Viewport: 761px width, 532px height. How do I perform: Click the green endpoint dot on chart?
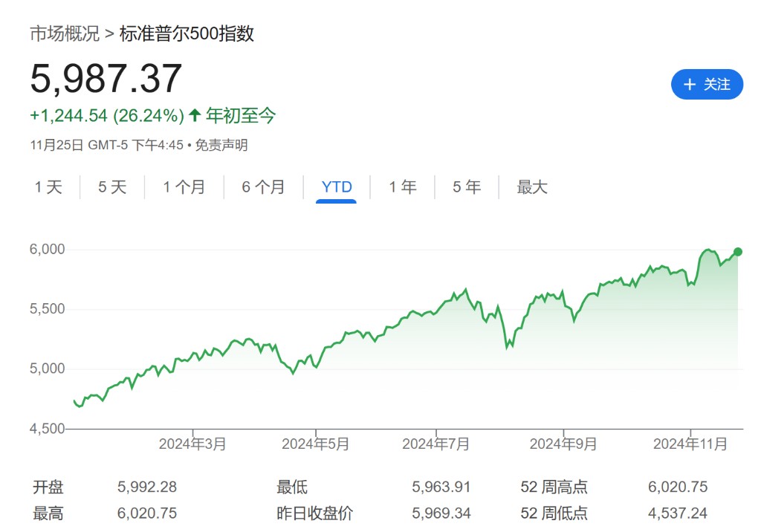click(738, 251)
